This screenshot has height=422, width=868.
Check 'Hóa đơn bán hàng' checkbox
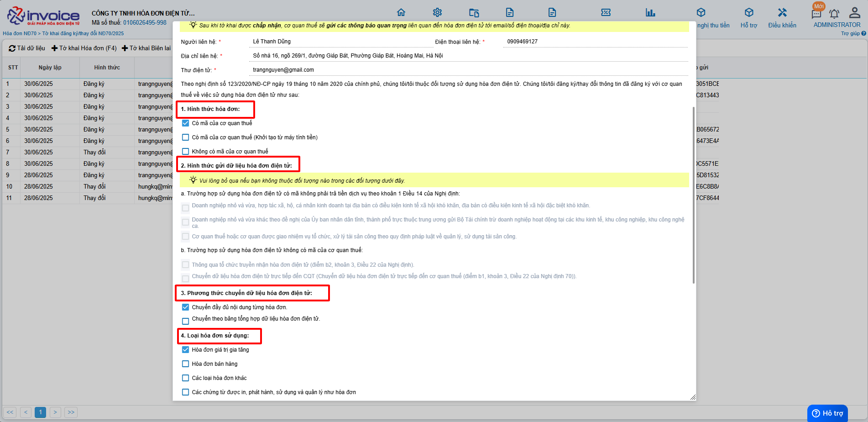point(185,364)
